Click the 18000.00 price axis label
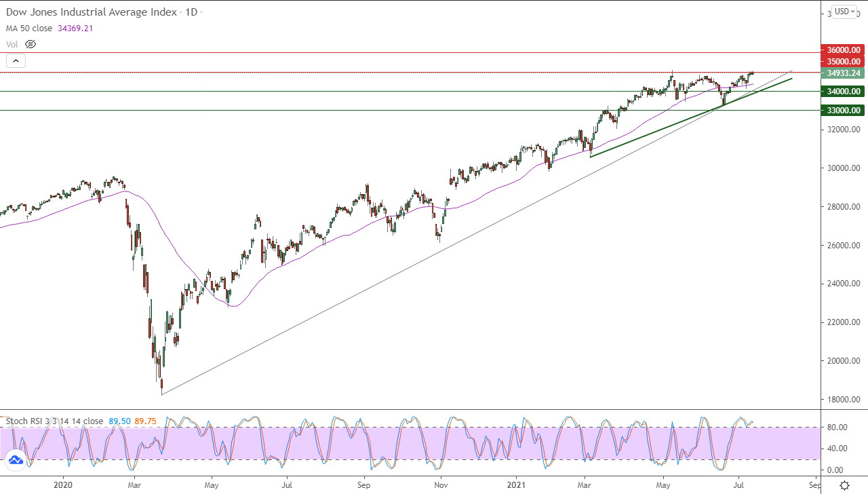This screenshot has width=868, height=494. tap(843, 400)
